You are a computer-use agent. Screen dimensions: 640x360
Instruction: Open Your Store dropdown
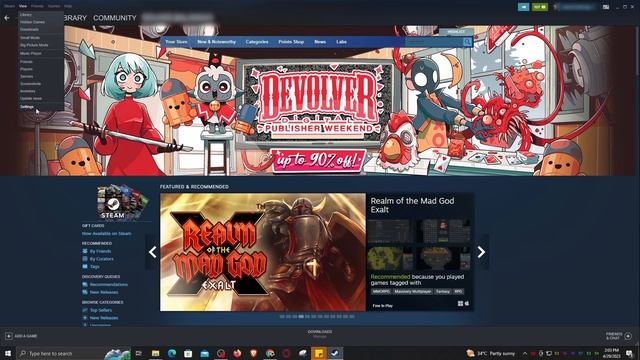176,42
